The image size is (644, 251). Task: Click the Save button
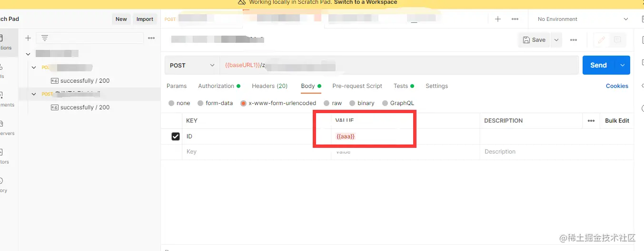[x=534, y=40]
